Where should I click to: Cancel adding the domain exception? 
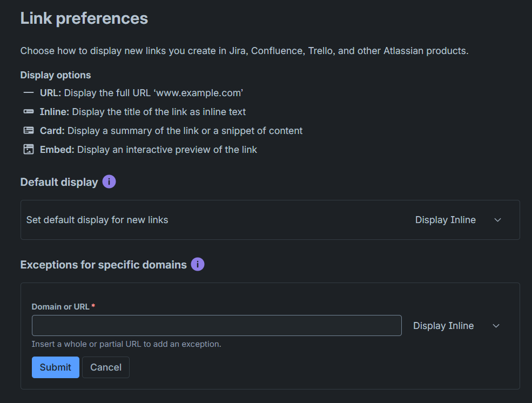106,367
